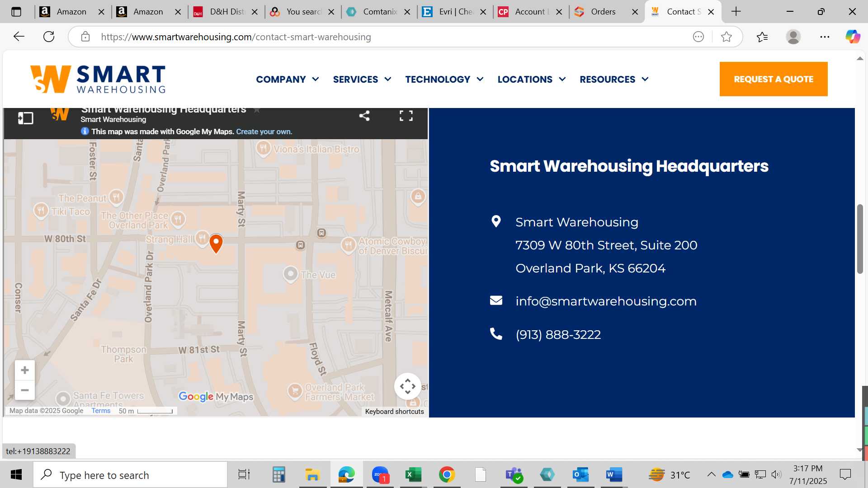Image resolution: width=868 pixels, height=488 pixels.
Task: Show hidden system tray icons
Action: tap(711, 474)
